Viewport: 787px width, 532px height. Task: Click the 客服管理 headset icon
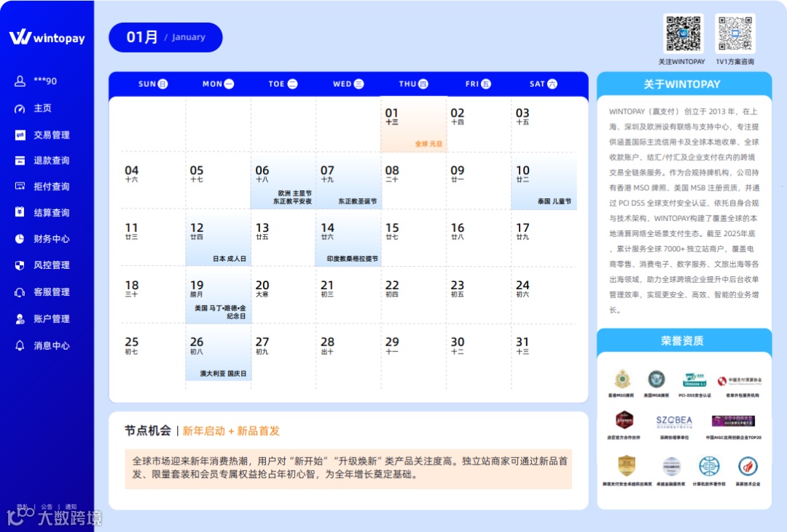pos(20,292)
